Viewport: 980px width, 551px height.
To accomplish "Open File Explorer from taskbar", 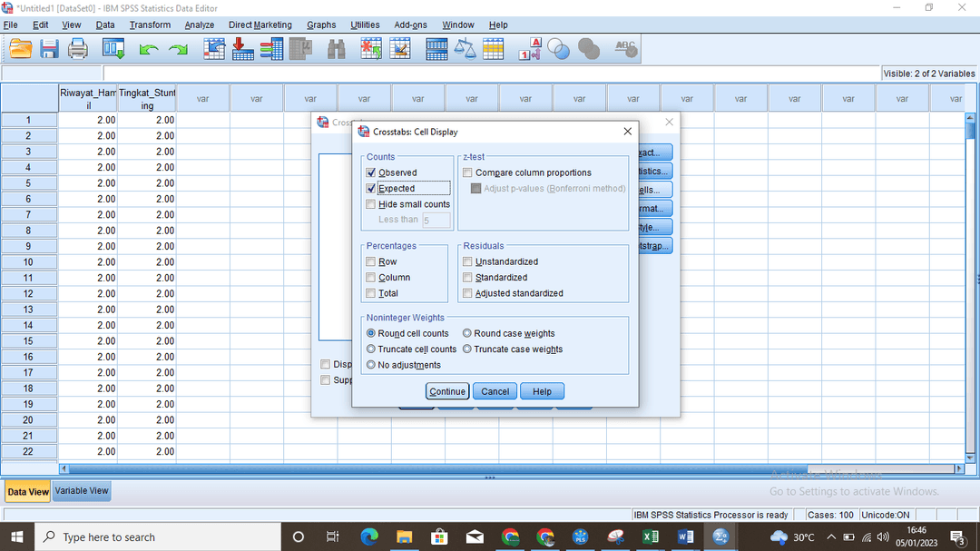I will coord(405,536).
